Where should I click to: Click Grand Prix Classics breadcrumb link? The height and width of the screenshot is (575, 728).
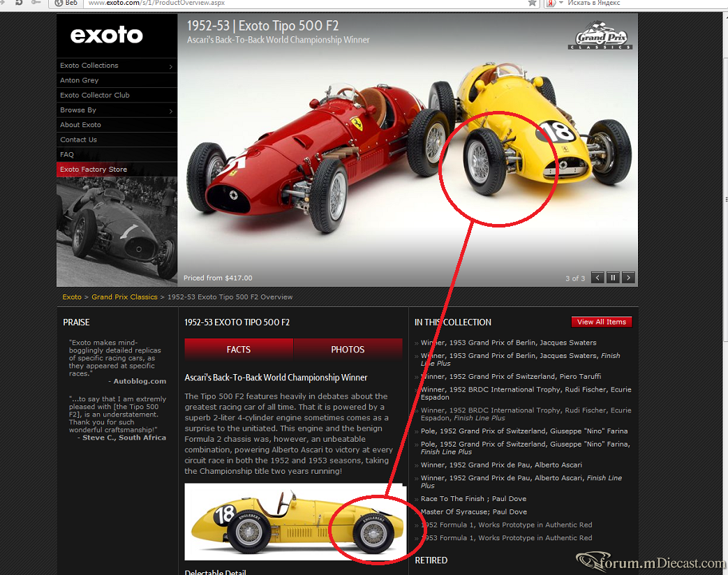[124, 297]
